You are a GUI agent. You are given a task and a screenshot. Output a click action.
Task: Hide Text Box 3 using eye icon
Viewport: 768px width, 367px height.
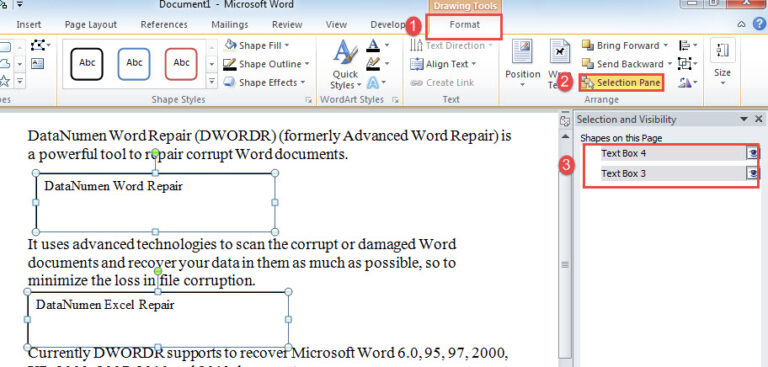coord(753,173)
